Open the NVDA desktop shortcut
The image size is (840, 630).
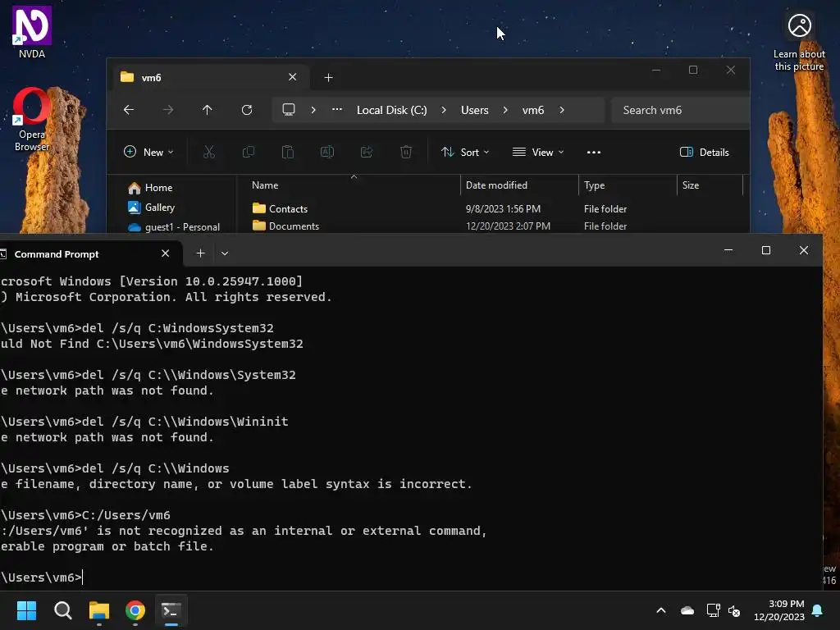point(32,32)
